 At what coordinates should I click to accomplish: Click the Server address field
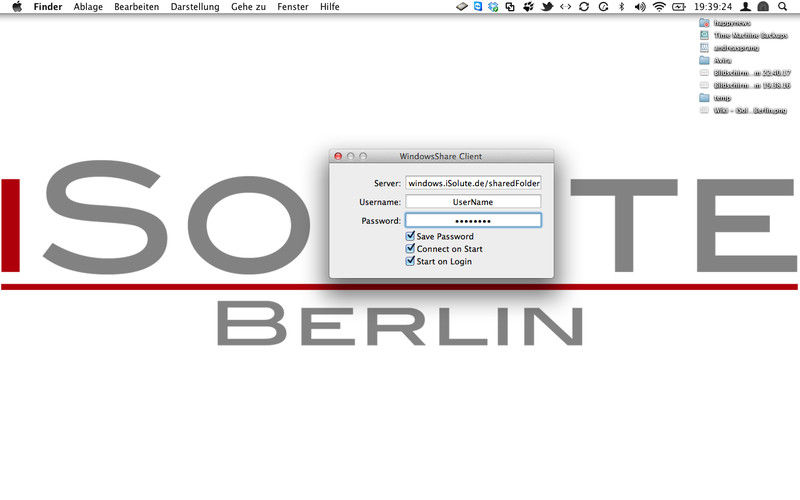473,183
